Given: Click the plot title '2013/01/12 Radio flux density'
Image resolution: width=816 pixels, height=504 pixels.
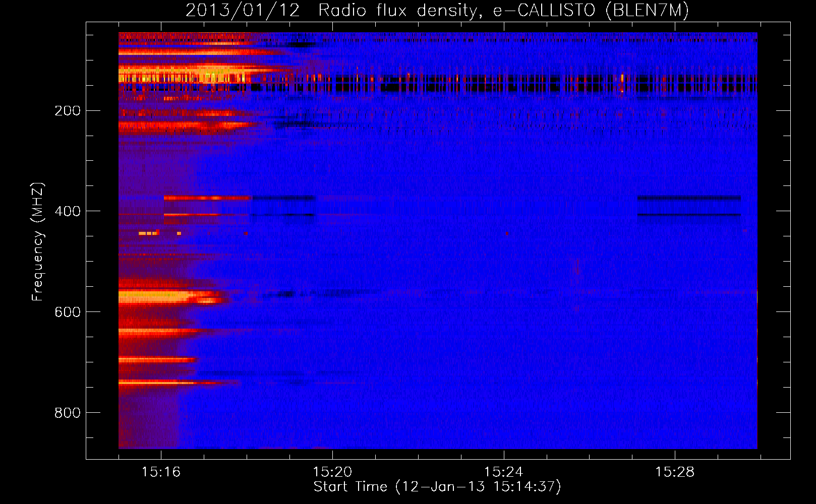Looking at the screenshot, I should coord(437,11).
